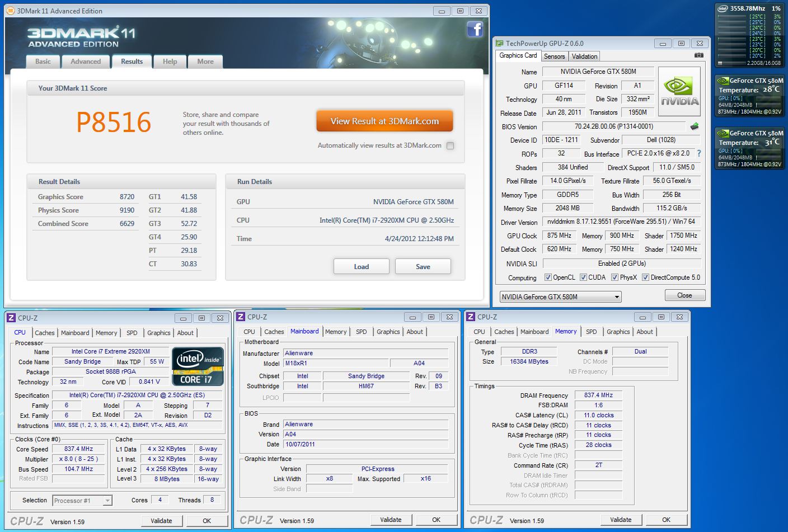
Task: Switch to the Basic tab in 3DMark 11
Action: tap(43, 62)
